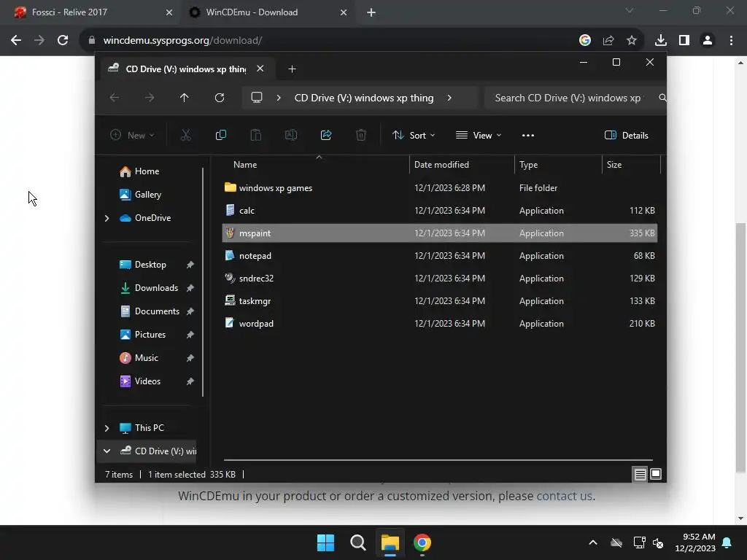Viewport: 747px width, 560px height.
Task: Select the CD Drive (V:) Explorer tab
Action: coord(187,69)
